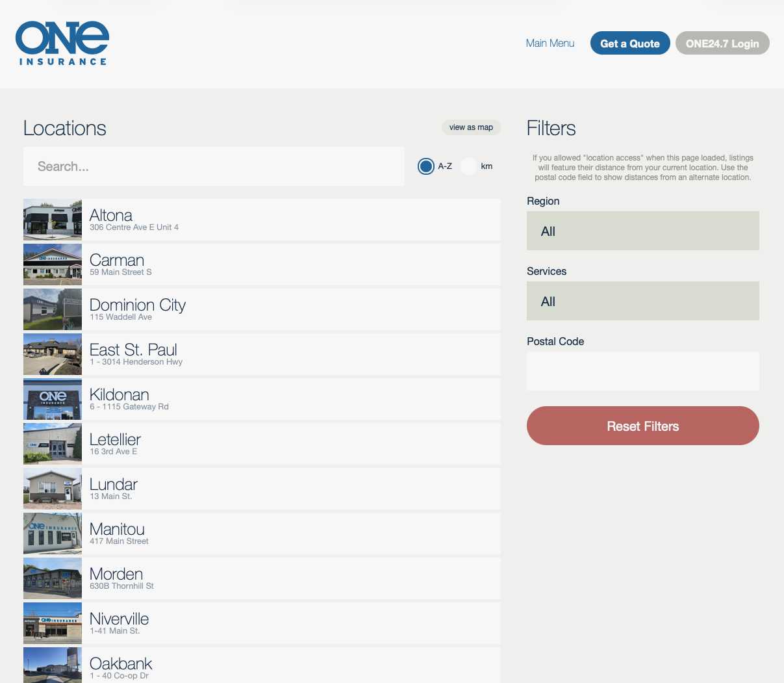Click the Reset Filters button
This screenshot has height=683, width=784.
[642, 426]
